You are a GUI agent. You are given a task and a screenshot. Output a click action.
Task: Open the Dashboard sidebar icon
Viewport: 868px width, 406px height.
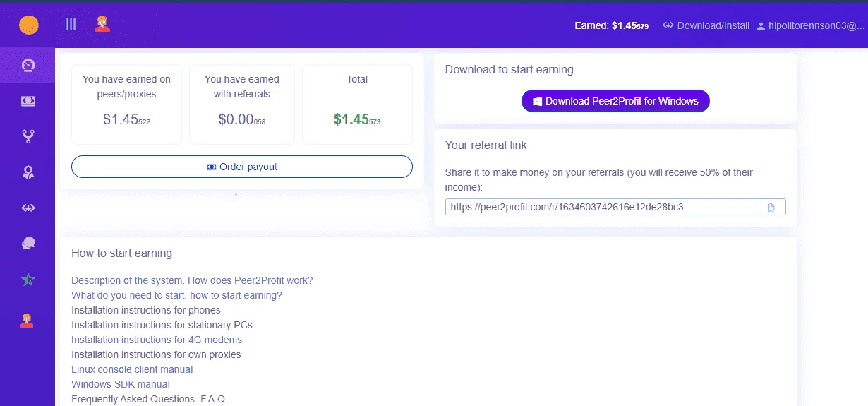point(28,65)
